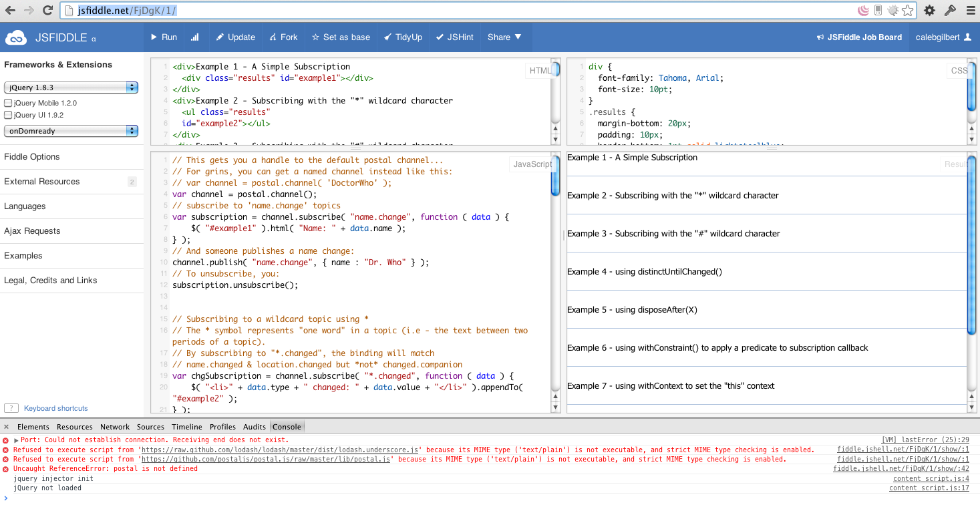
Task: Click the JSFiddle cloud logo
Action: click(15, 37)
